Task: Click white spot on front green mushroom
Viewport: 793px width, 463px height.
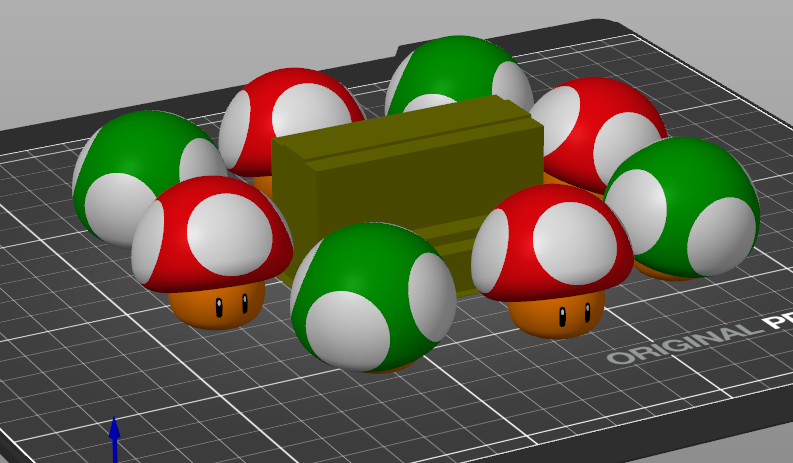Action: 347,330
